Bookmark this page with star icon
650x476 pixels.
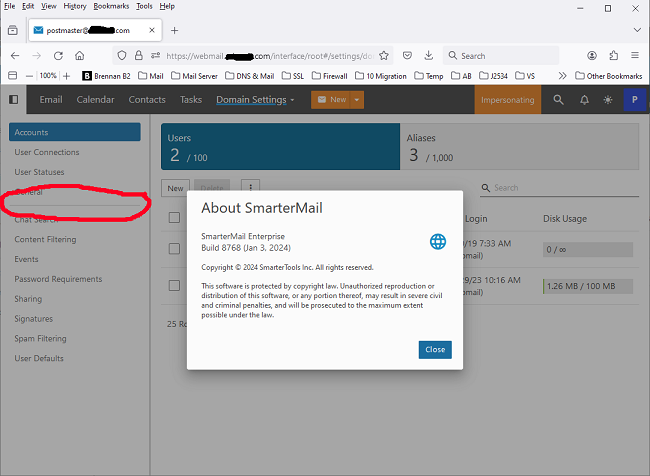click(384, 56)
